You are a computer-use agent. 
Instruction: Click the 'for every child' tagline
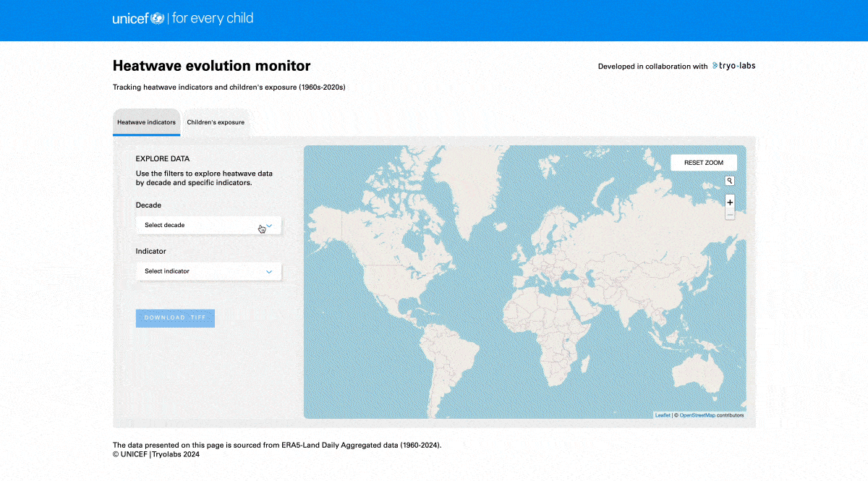[x=213, y=19]
